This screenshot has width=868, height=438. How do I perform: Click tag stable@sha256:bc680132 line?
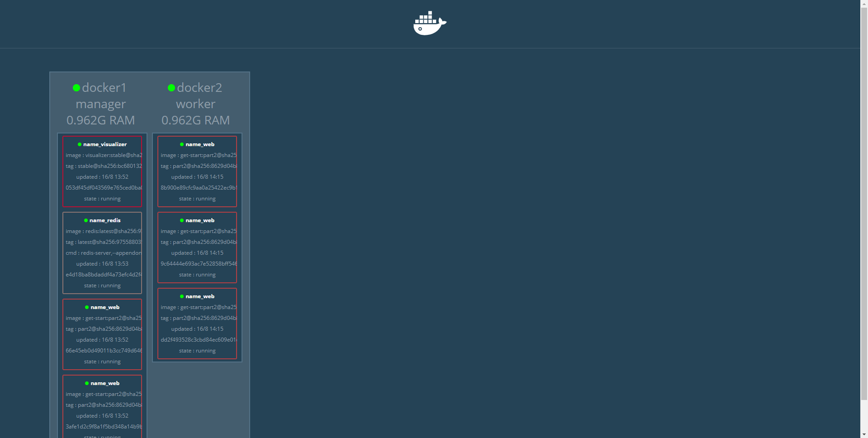click(104, 166)
